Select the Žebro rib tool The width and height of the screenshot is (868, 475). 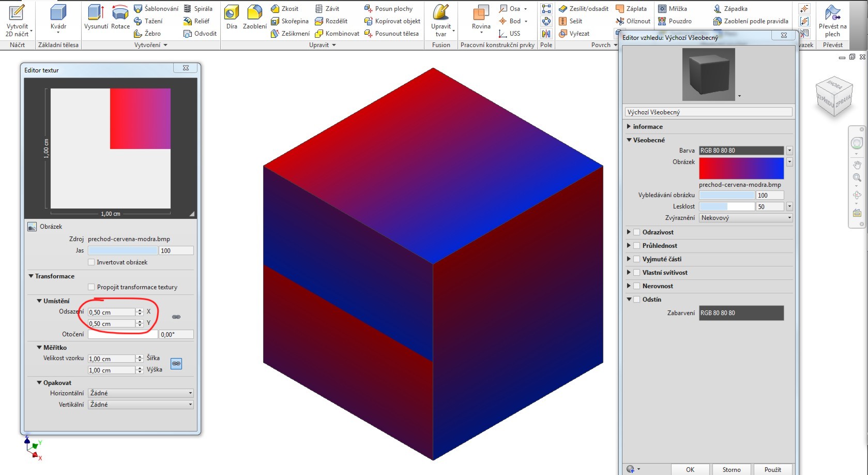point(147,34)
